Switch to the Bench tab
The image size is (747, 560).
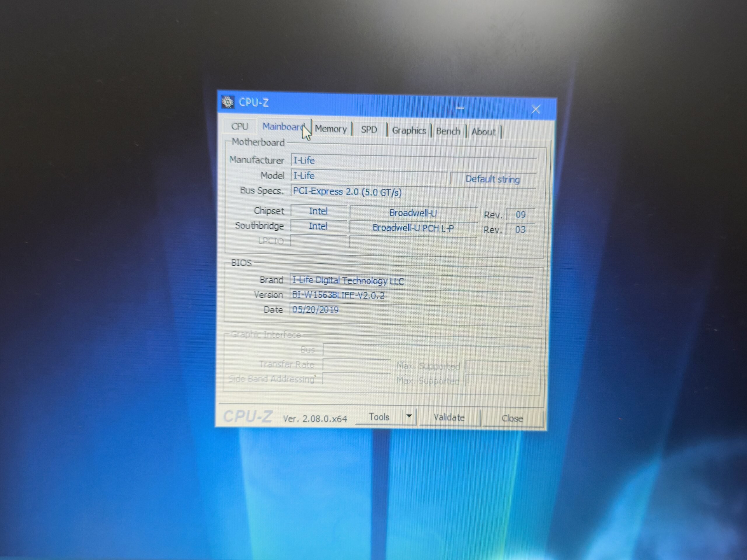(448, 131)
